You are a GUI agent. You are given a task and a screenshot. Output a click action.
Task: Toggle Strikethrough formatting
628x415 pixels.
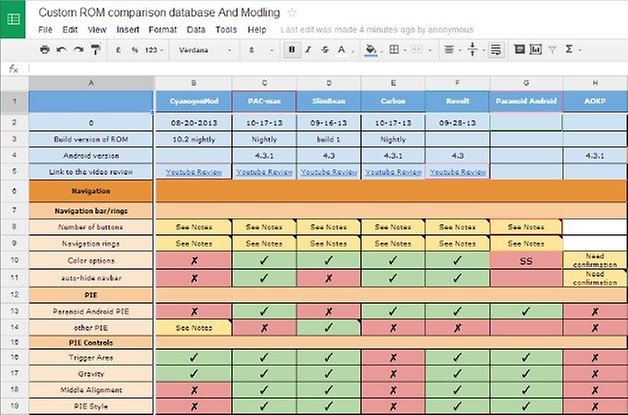pos(325,50)
